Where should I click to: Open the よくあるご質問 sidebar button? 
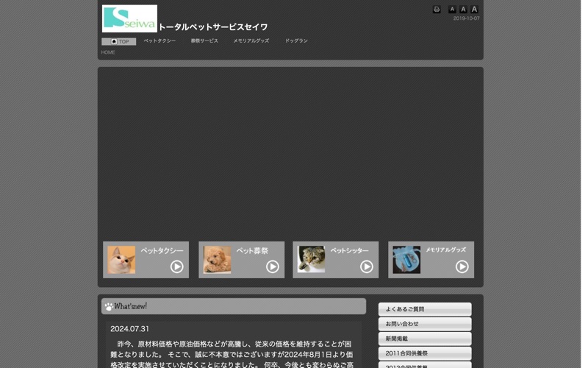point(425,309)
